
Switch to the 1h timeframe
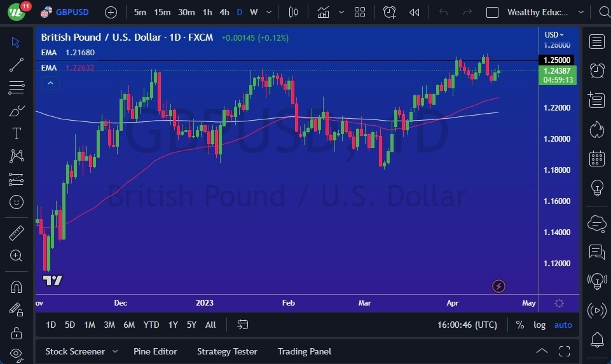207,13
